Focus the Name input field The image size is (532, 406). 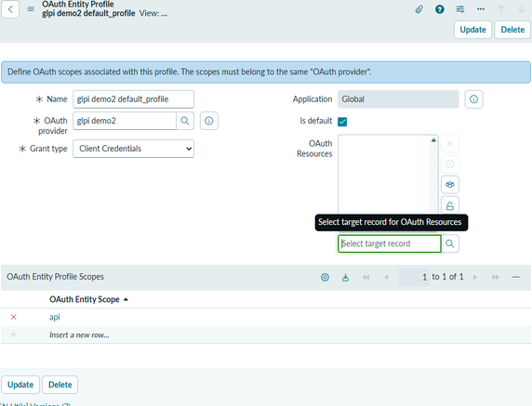coord(133,99)
